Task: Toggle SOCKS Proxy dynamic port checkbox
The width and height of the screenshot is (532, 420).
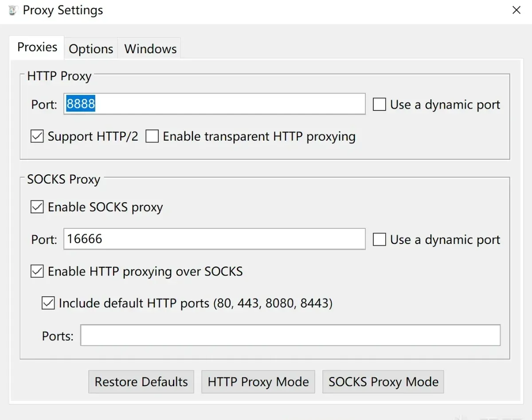Action: (379, 240)
